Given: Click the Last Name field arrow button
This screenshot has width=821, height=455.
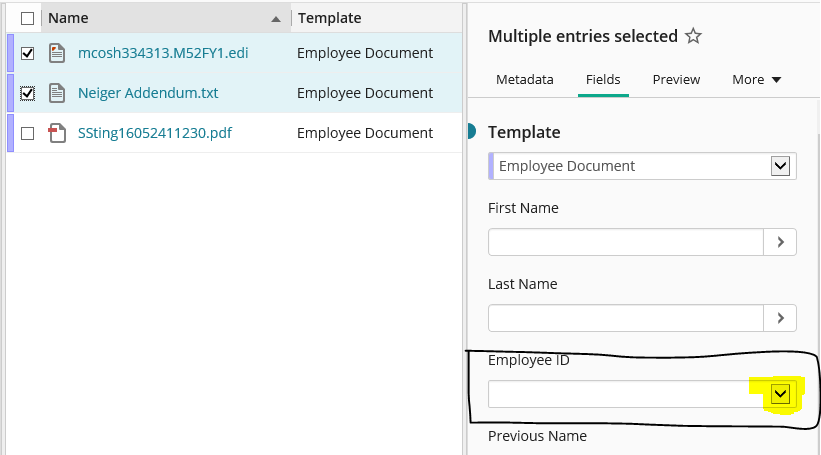Looking at the screenshot, I should 780,318.
